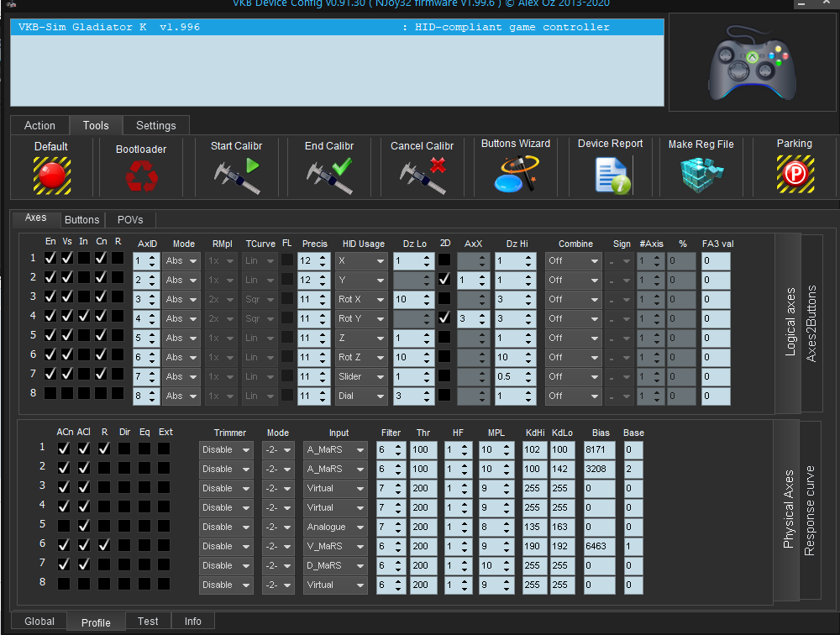
Task: Switch to the Action tab
Action: (39, 125)
